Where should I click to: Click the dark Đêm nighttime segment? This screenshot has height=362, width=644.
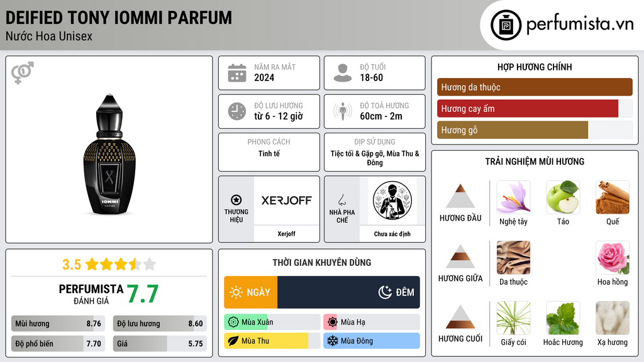(x=348, y=292)
